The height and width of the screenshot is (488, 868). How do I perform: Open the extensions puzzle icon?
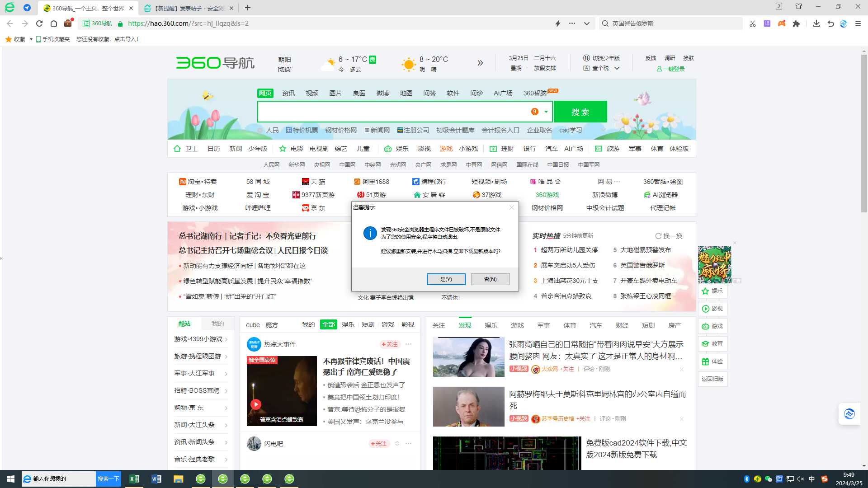pos(796,23)
